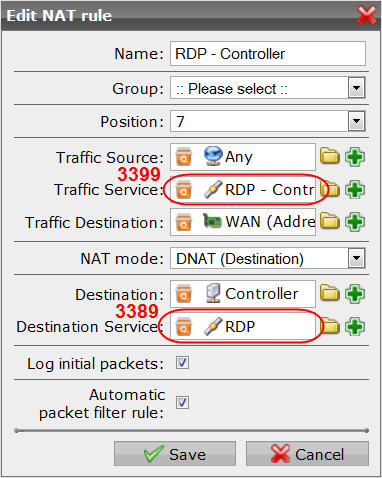Toggle Automatic packet filter rule checkbox
The width and height of the screenshot is (382, 478).
tap(182, 402)
